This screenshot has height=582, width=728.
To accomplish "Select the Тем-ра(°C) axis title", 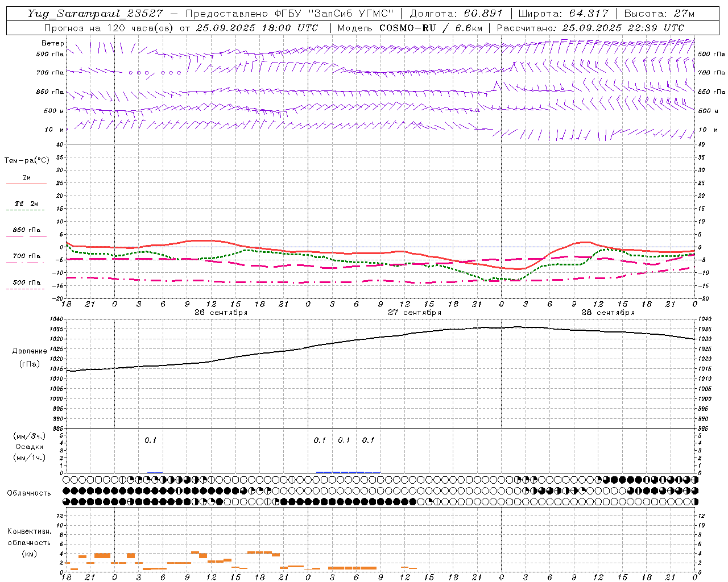I will (27, 161).
